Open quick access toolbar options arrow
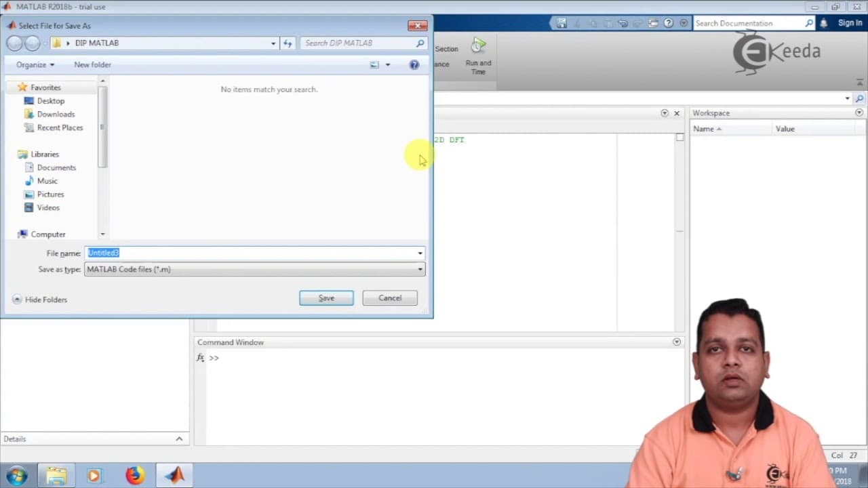Screen dimensions: 868x488 click(684, 23)
